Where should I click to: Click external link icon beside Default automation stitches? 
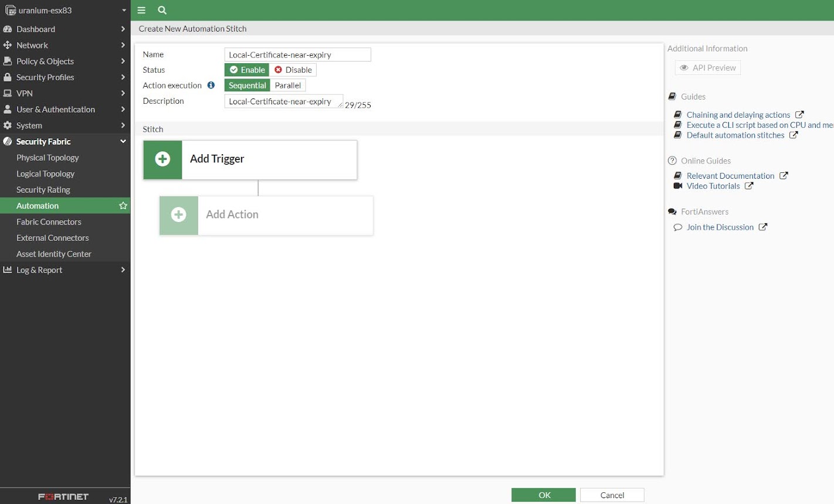pos(794,135)
